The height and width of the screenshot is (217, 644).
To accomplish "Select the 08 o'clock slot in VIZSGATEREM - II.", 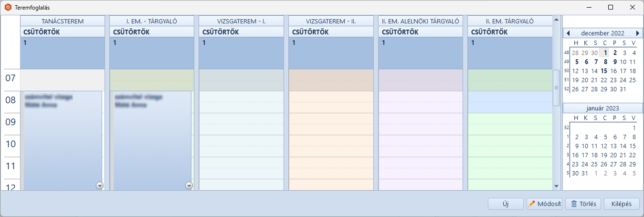I will [331, 102].
